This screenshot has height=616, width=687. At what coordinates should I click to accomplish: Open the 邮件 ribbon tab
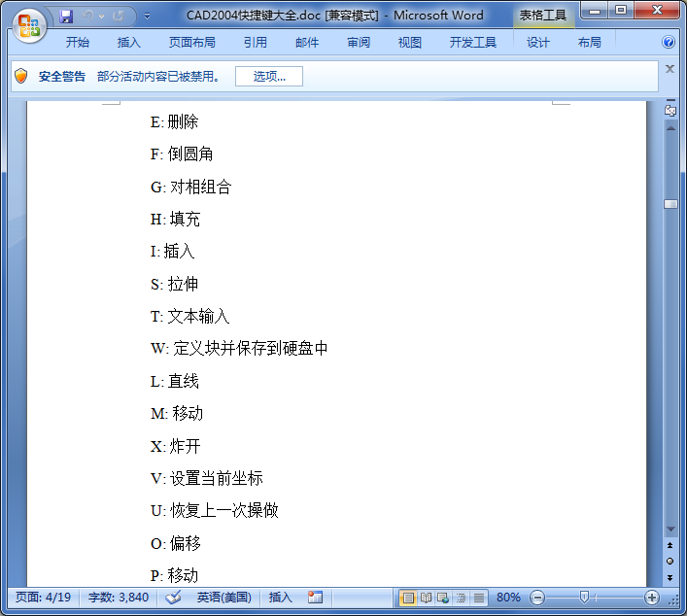tap(307, 43)
